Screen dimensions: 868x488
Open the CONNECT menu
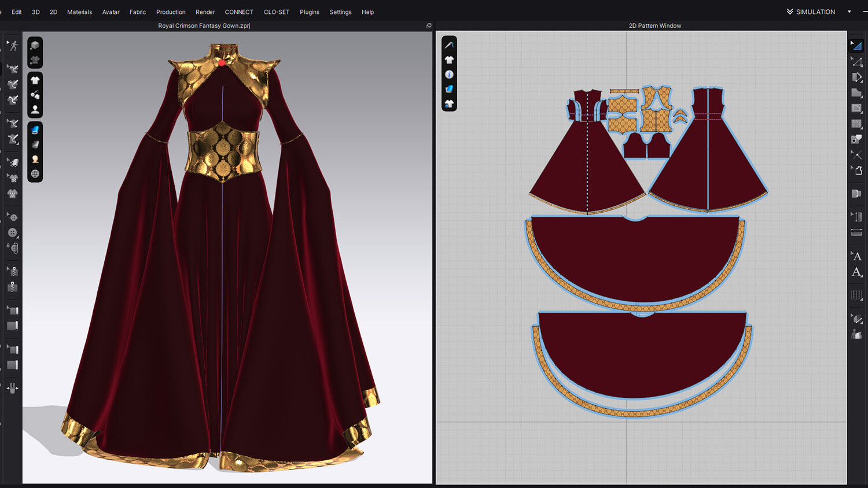[x=239, y=12]
